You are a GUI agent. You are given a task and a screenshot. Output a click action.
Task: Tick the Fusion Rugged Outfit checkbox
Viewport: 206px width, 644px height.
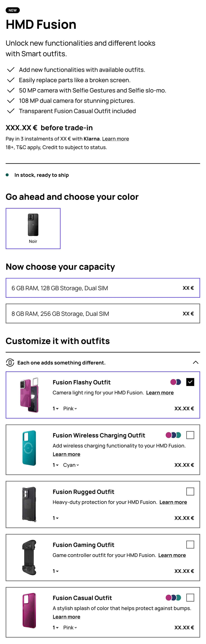tap(190, 491)
